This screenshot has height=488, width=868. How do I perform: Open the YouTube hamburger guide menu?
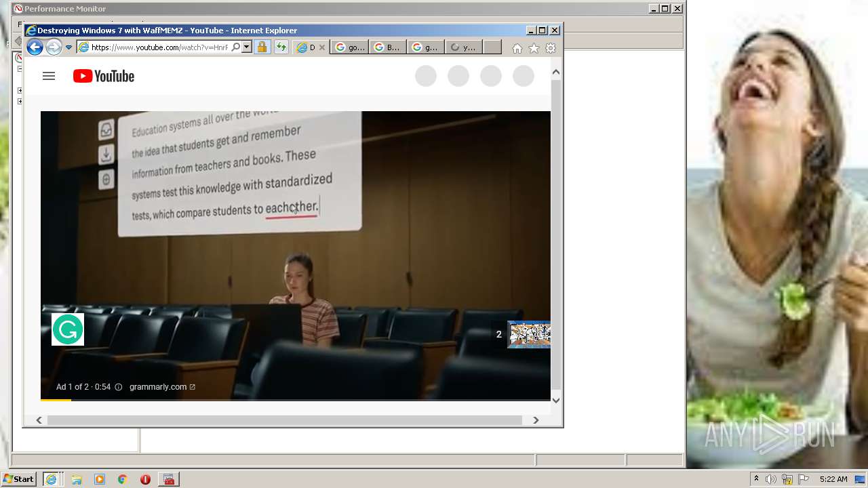pyautogui.click(x=49, y=76)
